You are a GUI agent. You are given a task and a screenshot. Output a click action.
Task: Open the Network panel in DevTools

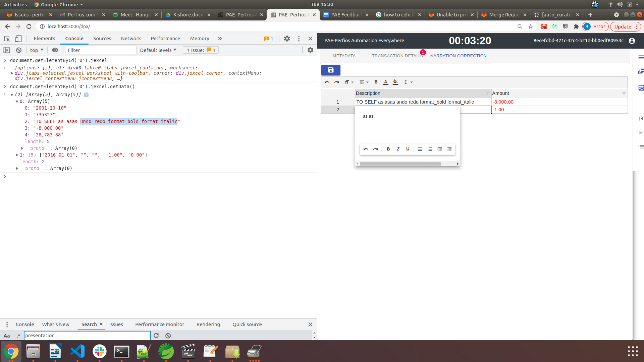point(130,39)
